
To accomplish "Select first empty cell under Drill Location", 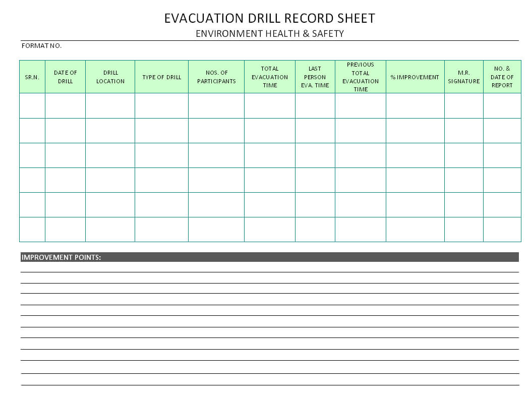I will coord(110,106).
